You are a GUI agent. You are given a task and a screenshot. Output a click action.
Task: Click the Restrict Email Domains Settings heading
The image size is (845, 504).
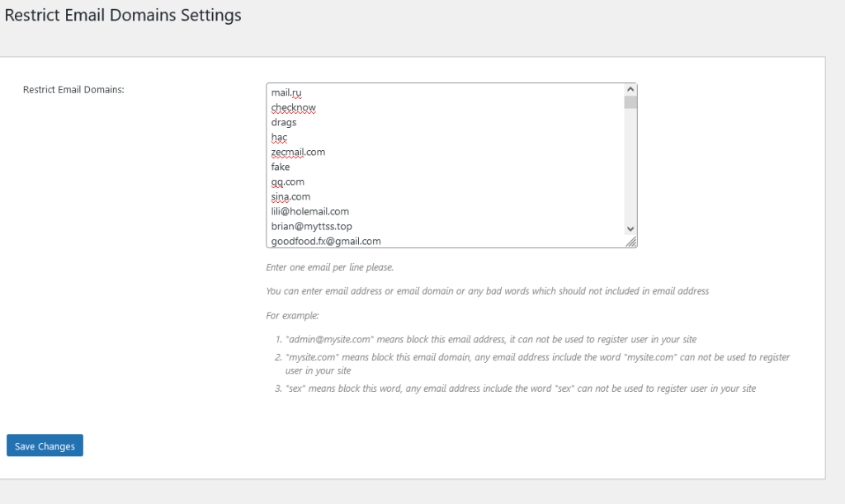122,15
